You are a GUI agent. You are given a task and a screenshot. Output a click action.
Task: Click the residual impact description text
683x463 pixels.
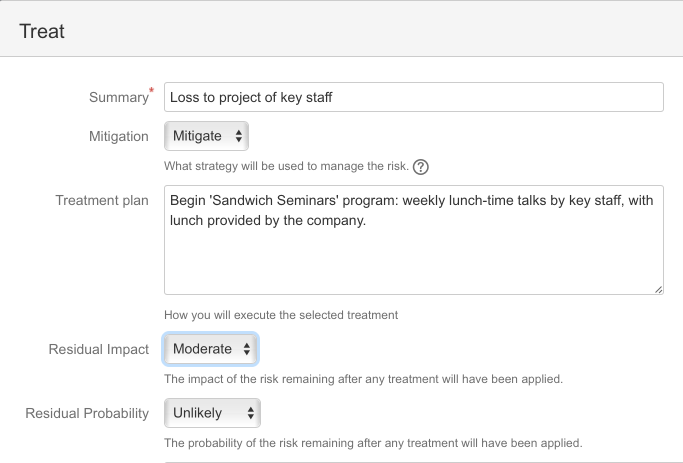tap(363, 379)
